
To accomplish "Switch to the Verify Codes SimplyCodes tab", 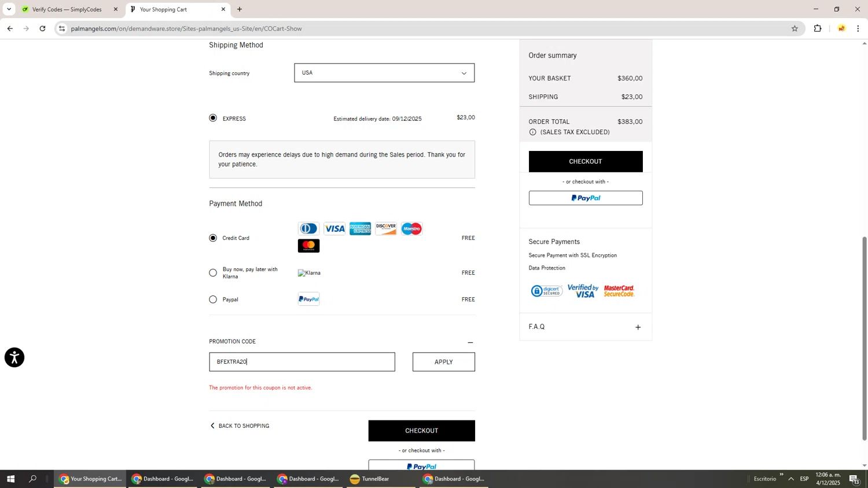I will pyautogui.click(x=67, y=9).
